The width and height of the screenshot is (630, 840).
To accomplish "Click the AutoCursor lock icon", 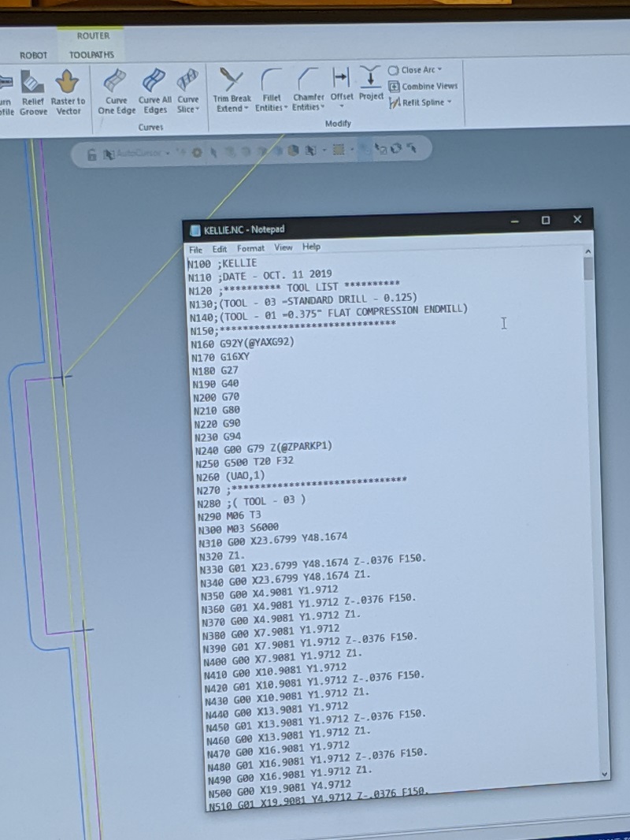I will coord(92,154).
